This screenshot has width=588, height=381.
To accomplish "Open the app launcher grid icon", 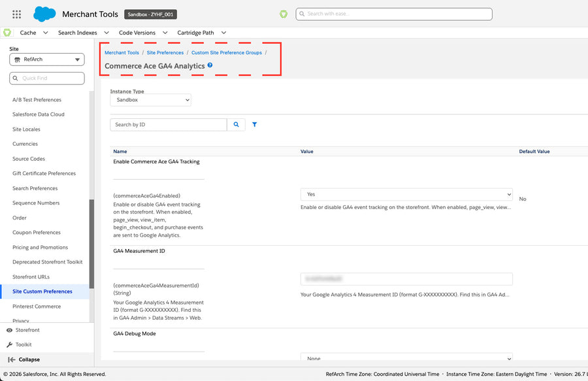I will click(x=16, y=14).
